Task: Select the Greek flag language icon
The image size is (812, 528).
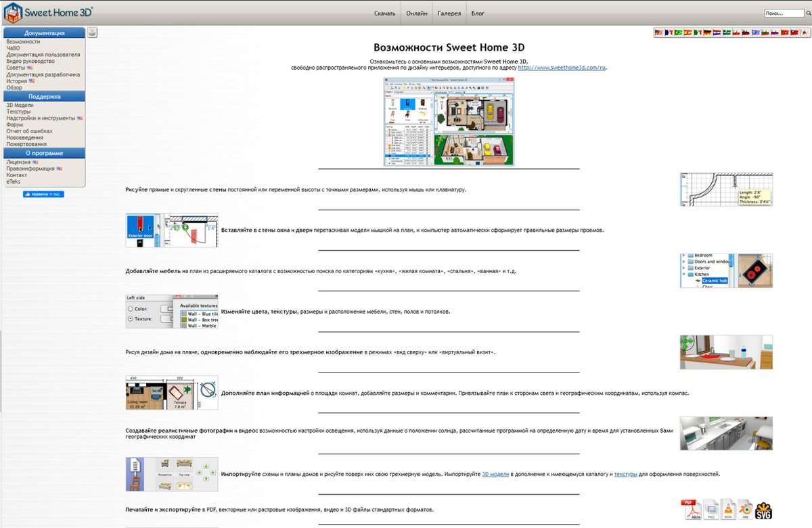Action: 756,32
